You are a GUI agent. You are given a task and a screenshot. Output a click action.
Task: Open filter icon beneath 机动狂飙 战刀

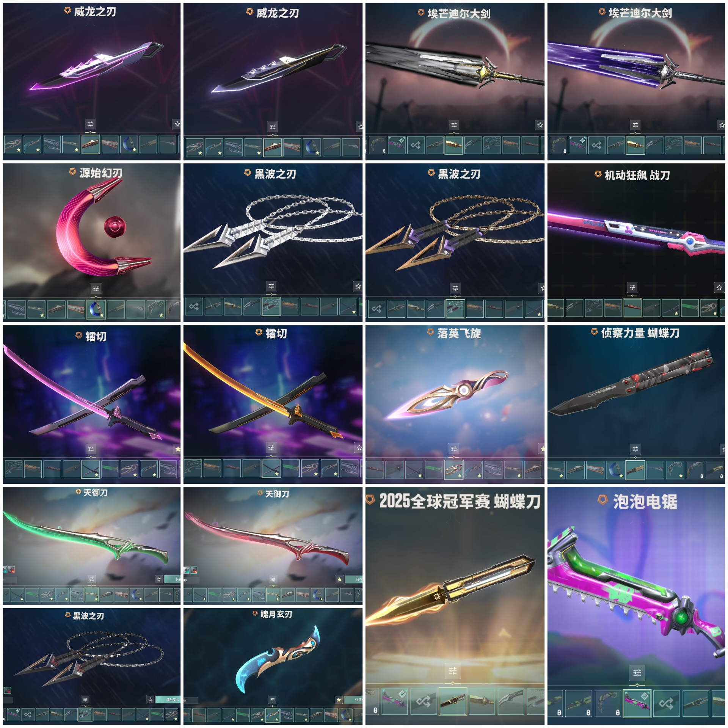click(x=632, y=287)
